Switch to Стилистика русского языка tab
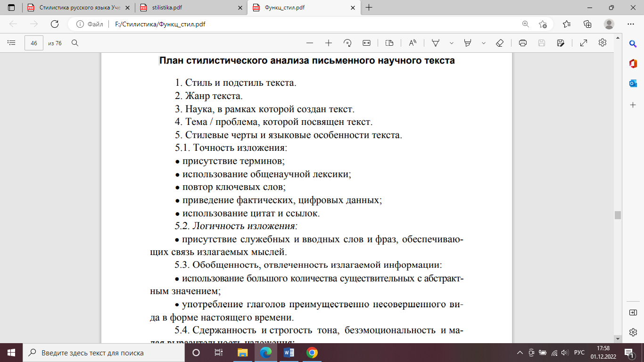The width and height of the screenshot is (644, 362). point(78,8)
